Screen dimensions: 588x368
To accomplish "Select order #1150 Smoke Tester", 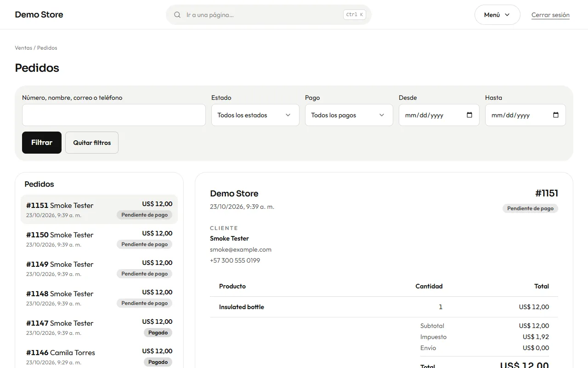I will tap(99, 239).
